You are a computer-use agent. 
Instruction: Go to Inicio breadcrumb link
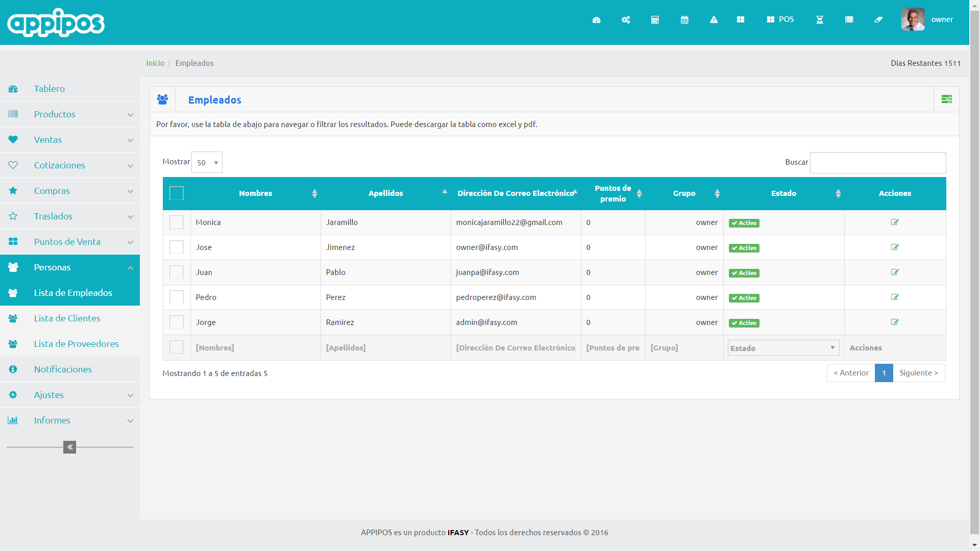tap(155, 63)
